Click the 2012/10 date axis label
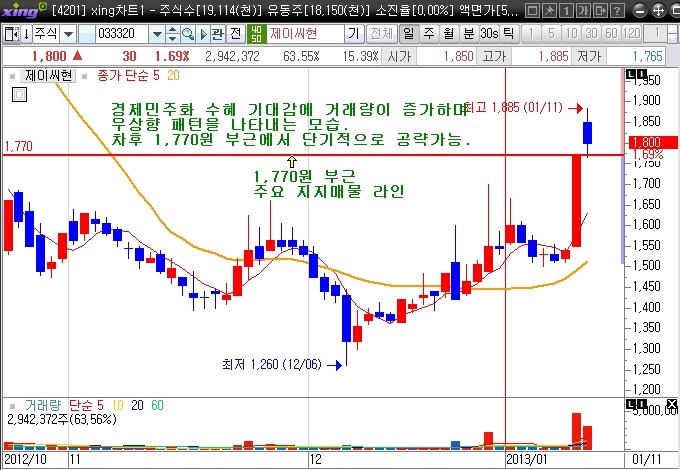680x470 pixels. tap(25, 459)
